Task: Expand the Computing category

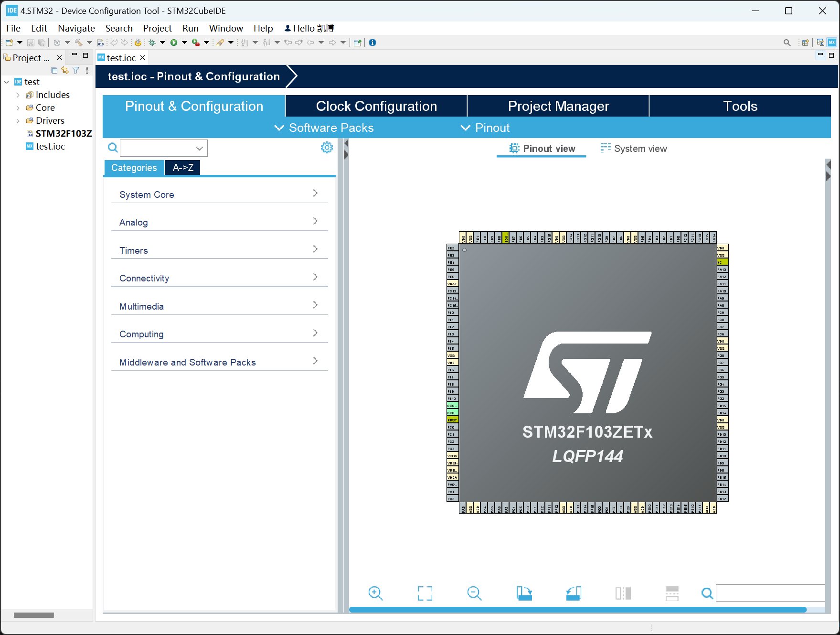Action: click(219, 334)
